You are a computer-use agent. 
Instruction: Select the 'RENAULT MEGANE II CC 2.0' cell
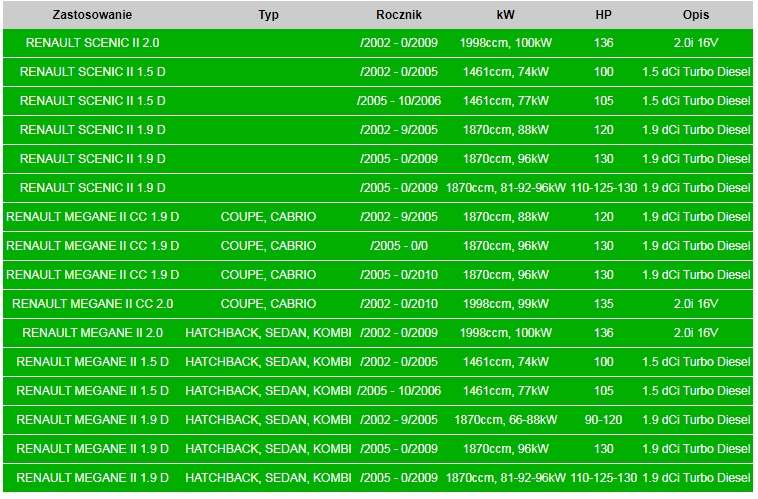point(92,304)
